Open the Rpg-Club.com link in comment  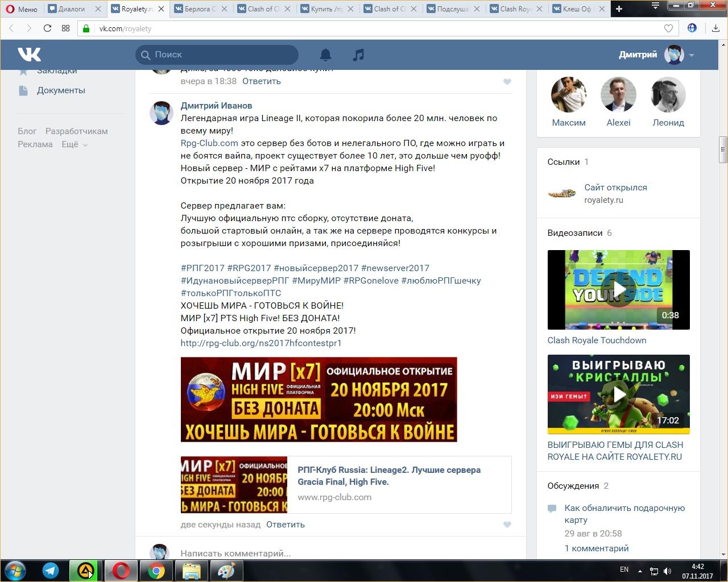pos(209,143)
